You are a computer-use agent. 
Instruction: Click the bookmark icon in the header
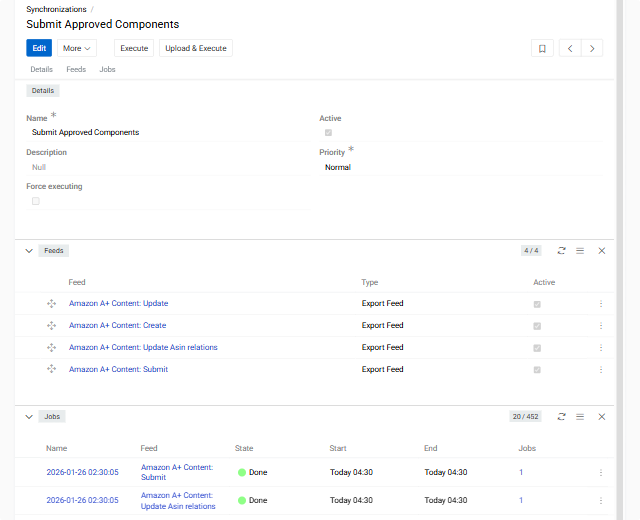(542, 48)
